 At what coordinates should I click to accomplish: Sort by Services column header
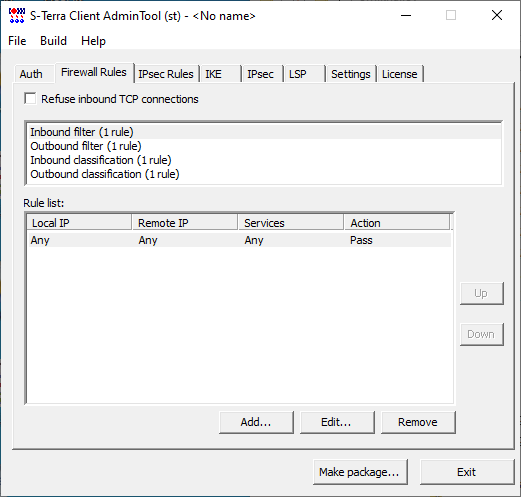(291, 223)
